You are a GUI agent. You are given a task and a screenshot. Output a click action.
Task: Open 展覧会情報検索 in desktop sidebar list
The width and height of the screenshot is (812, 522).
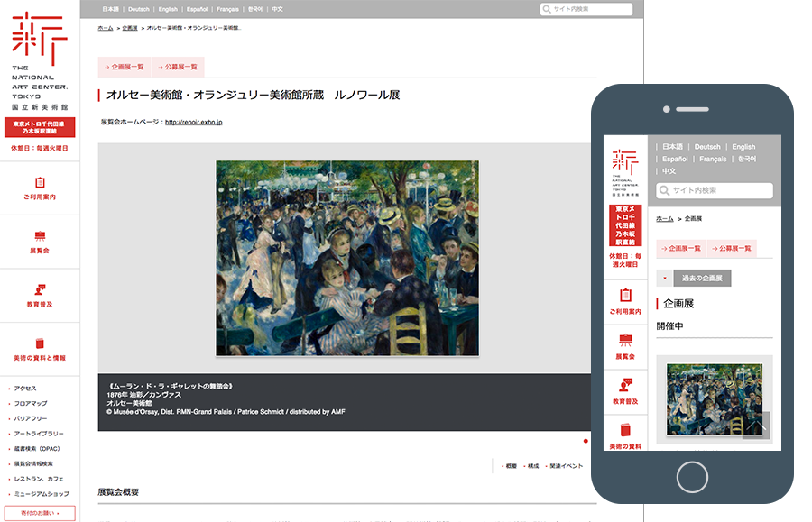click(33, 463)
